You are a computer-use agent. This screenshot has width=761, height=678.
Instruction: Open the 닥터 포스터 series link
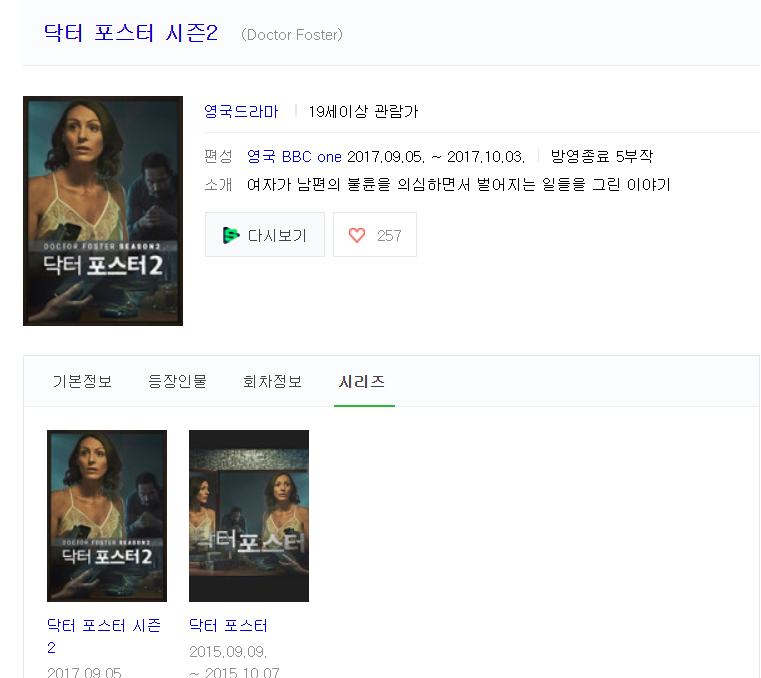tap(228, 626)
